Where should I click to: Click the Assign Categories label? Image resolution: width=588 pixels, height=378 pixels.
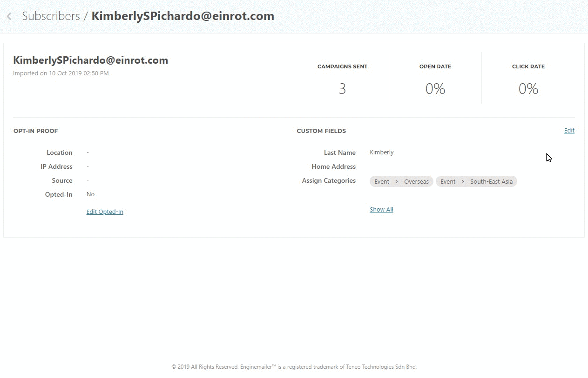click(329, 180)
